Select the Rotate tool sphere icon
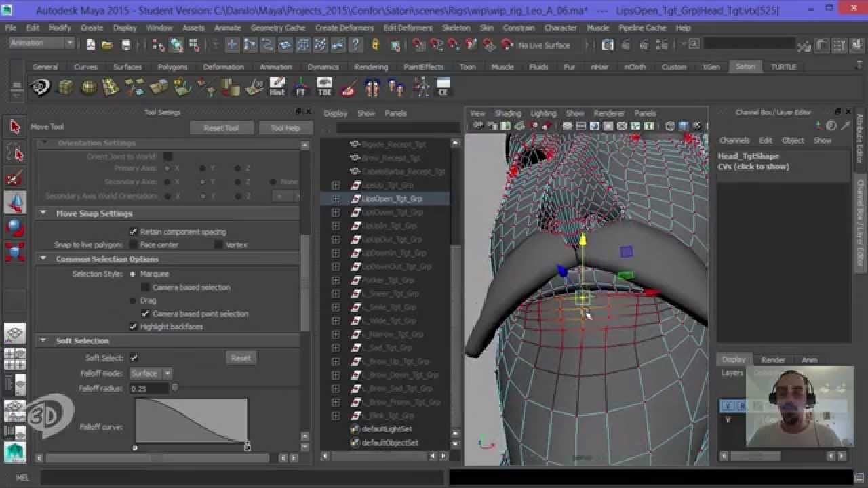The image size is (868, 488). 15,227
